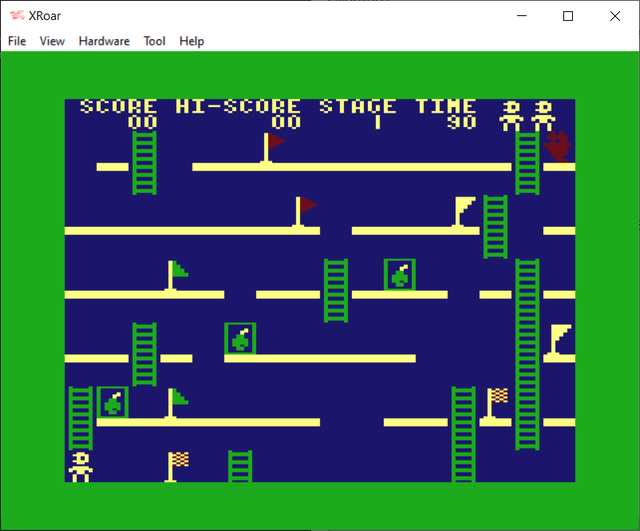Click the green flag on the third platform
This screenshot has height=531, width=640.
[178, 275]
